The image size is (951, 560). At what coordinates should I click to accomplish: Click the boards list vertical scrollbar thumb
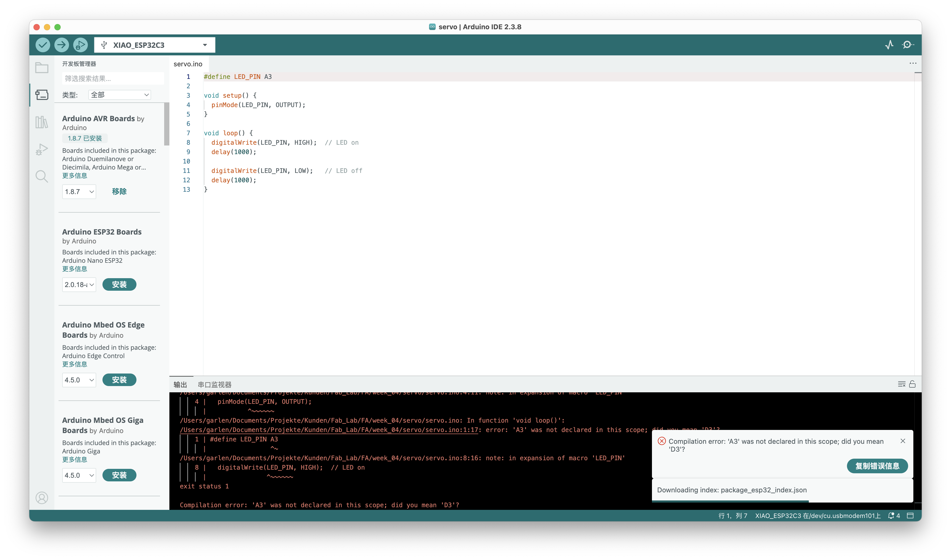(x=167, y=124)
